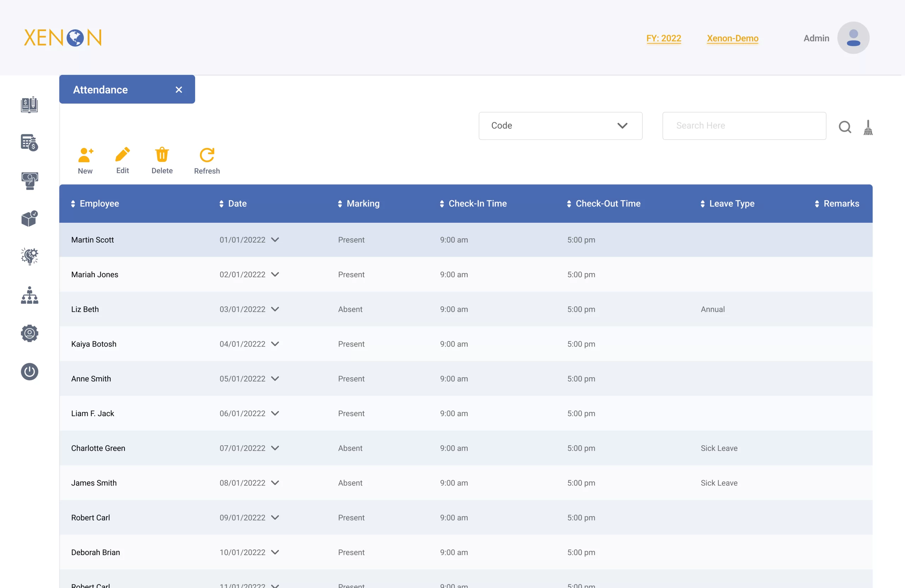Click the New employee attendance icon
The height and width of the screenshot is (588, 905).
click(85, 155)
